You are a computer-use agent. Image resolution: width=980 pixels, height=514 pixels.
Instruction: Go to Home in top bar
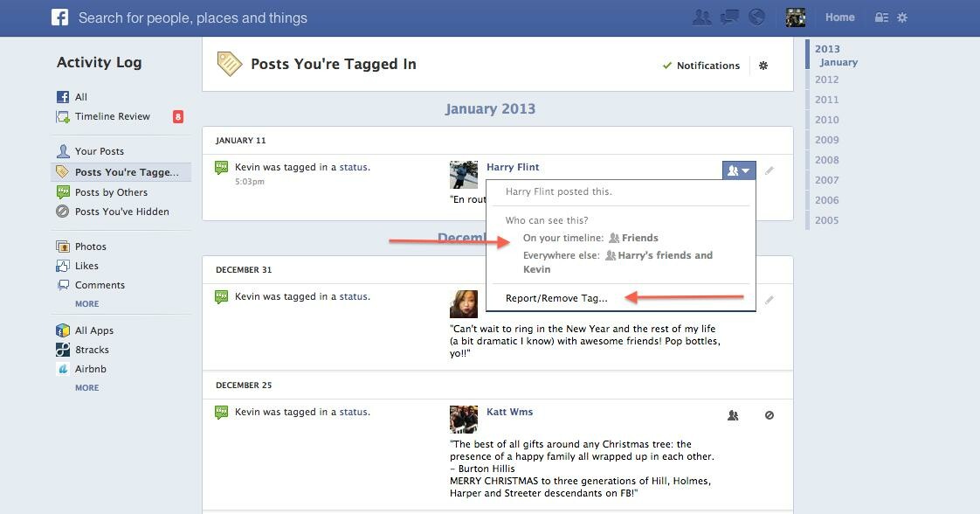pos(839,17)
